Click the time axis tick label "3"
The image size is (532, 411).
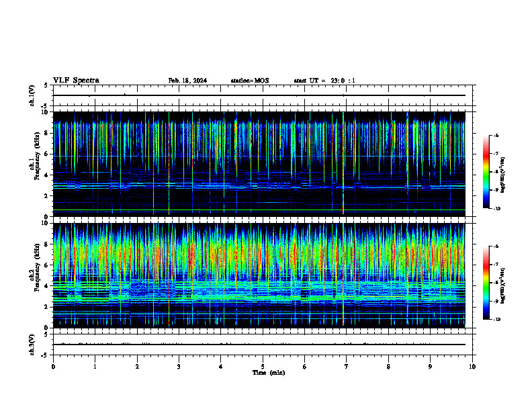tap(179, 367)
